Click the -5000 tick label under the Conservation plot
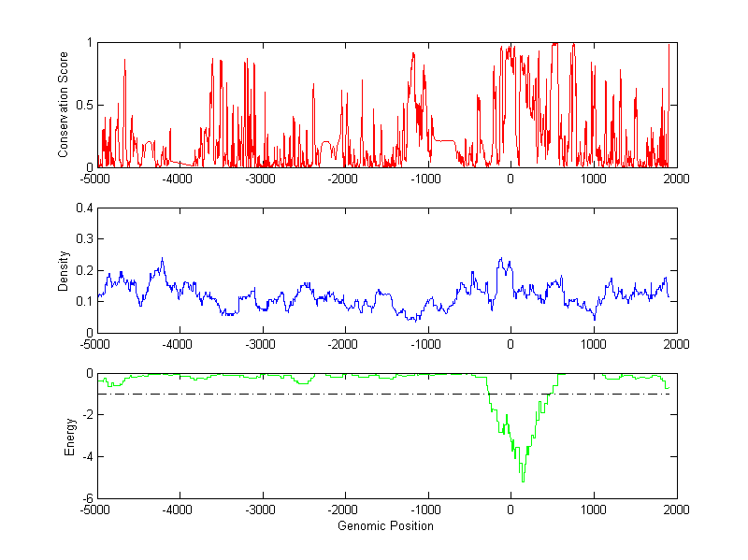Viewport: 748px width, 560px height. (97, 179)
